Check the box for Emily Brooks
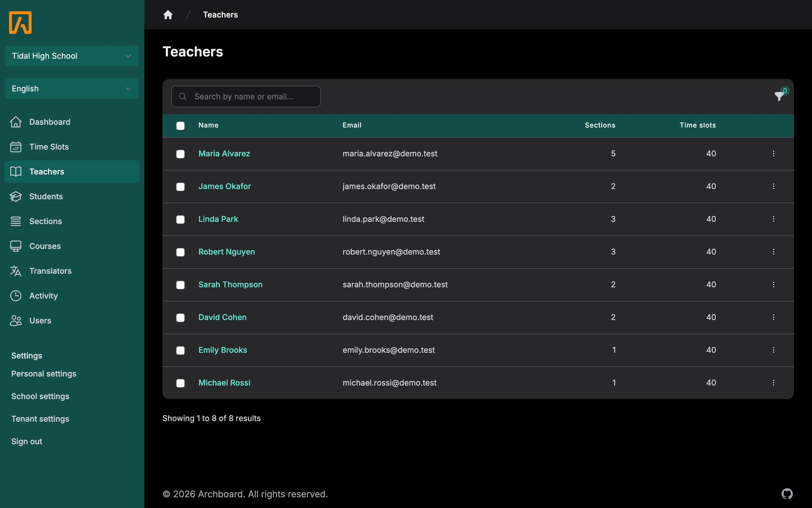Viewport: 812px width, 508px height. pyautogui.click(x=180, y=351)
